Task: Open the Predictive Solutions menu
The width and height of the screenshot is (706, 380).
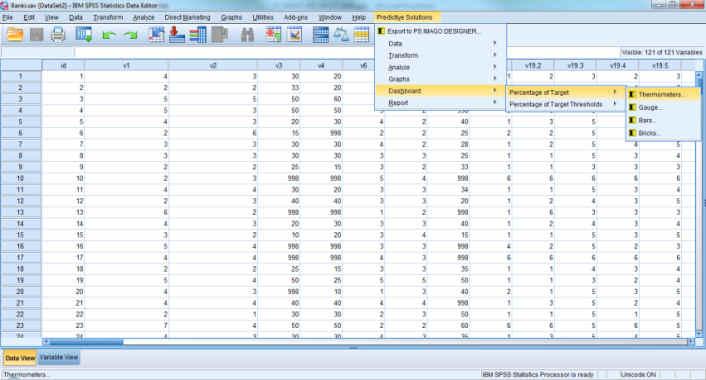Action: (x=404, y=17)
